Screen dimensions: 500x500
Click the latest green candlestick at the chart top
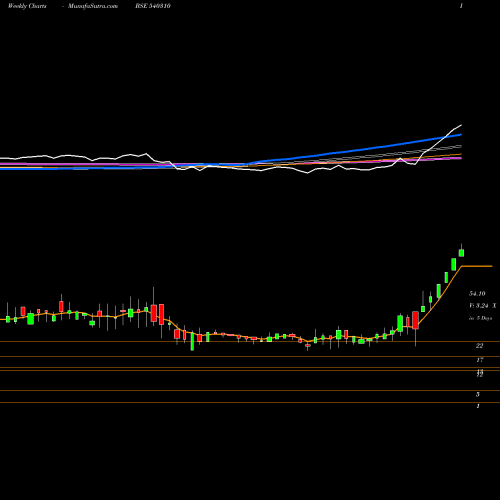461,253
